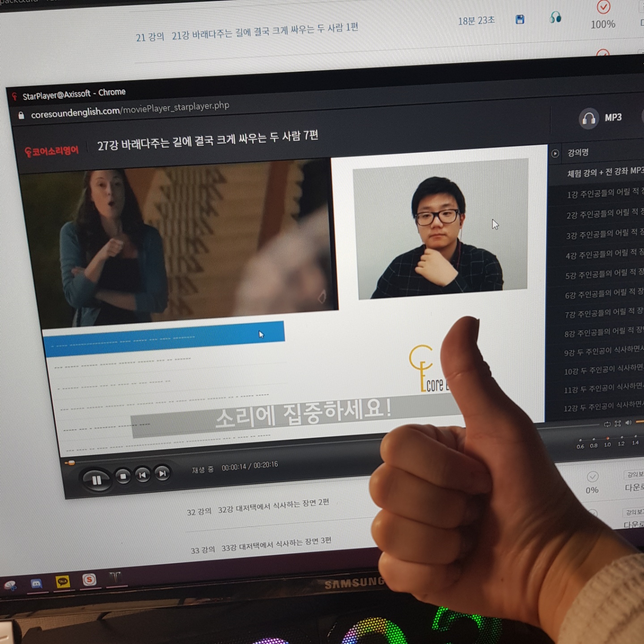Mute the player volume speaker icon
644x644 pixels.
point(628,422)
